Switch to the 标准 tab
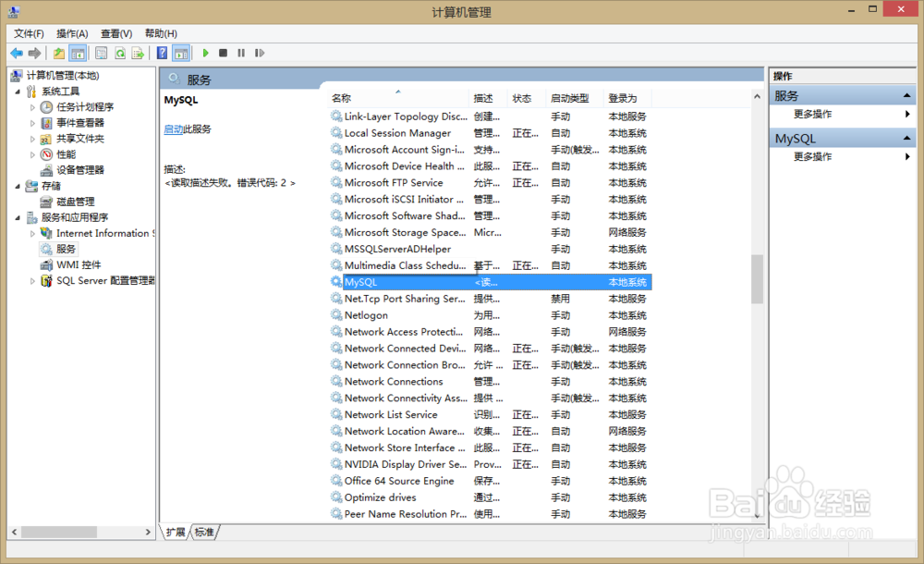The height and width of the screenshot is (564, 924). point(204,533)
